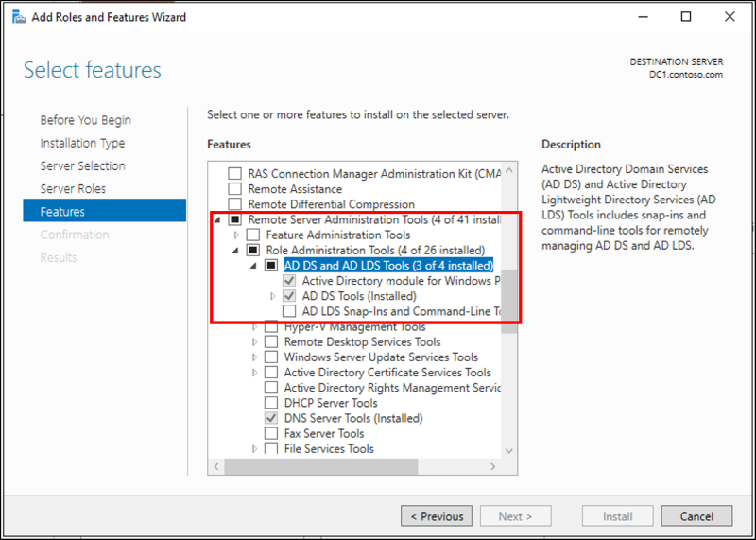
Task: Check the RAS Connection Manager Administration Kit box
Action: pyautogui.click(x=234, y=174)
